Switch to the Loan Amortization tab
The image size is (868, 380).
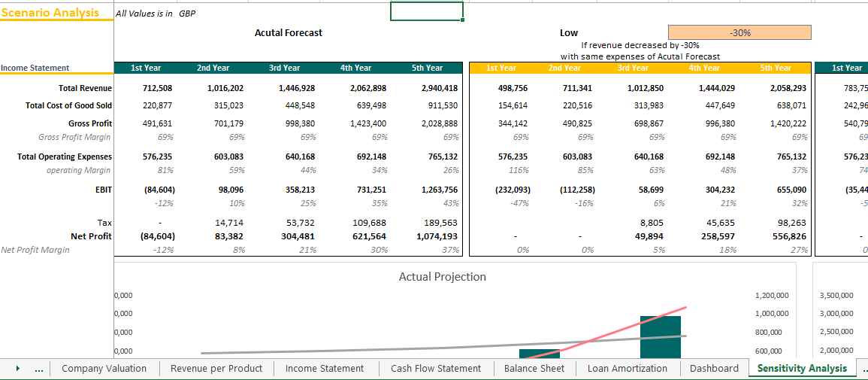(628, 369)
